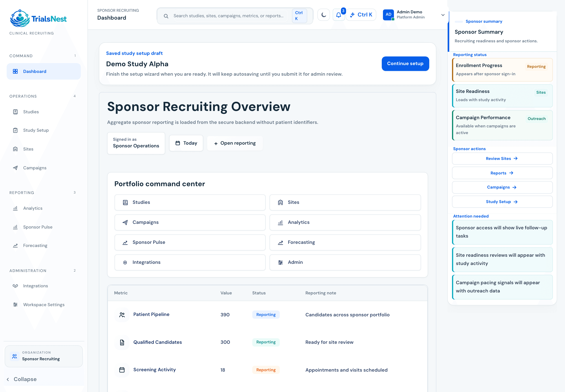Screen dimensions: 565x392
Task: Click the value 390 in the table
Action: [225, 315]
